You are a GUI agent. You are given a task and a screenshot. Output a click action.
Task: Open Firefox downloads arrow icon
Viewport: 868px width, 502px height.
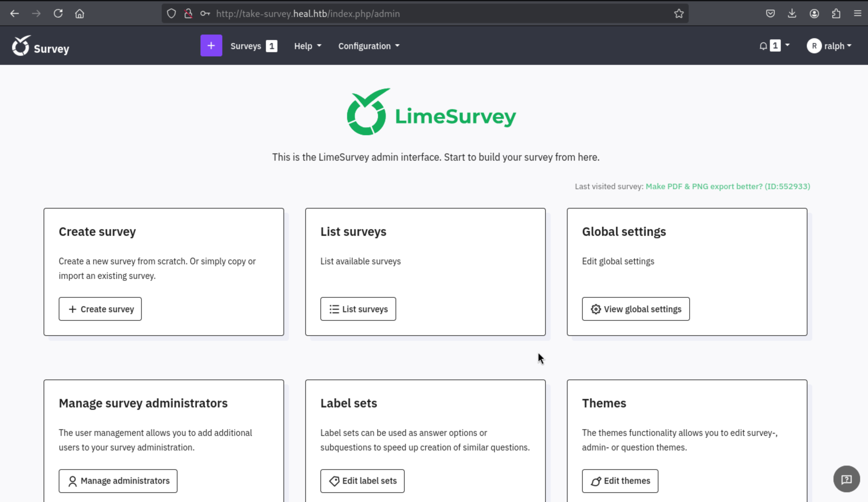(792, 14)
